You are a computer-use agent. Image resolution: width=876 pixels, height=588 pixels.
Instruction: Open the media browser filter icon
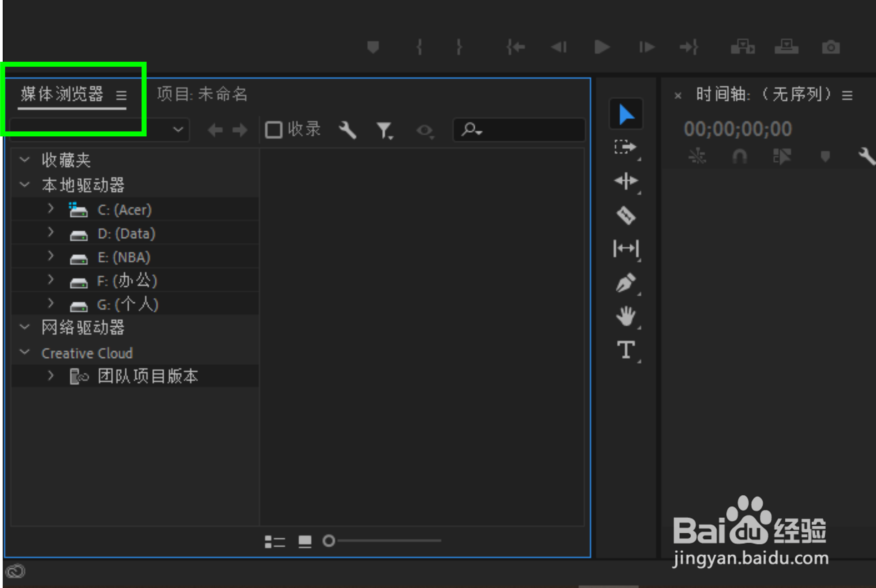point(384,130)
